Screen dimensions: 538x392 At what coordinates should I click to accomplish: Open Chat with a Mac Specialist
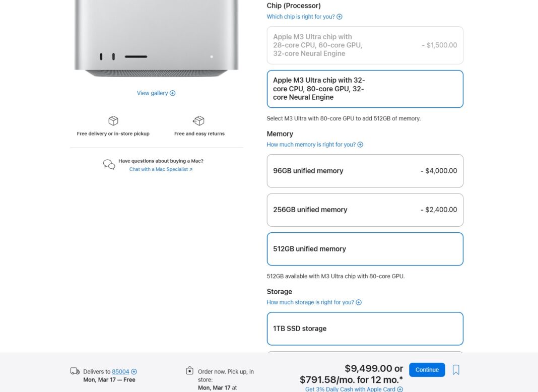tap(158, 169)
